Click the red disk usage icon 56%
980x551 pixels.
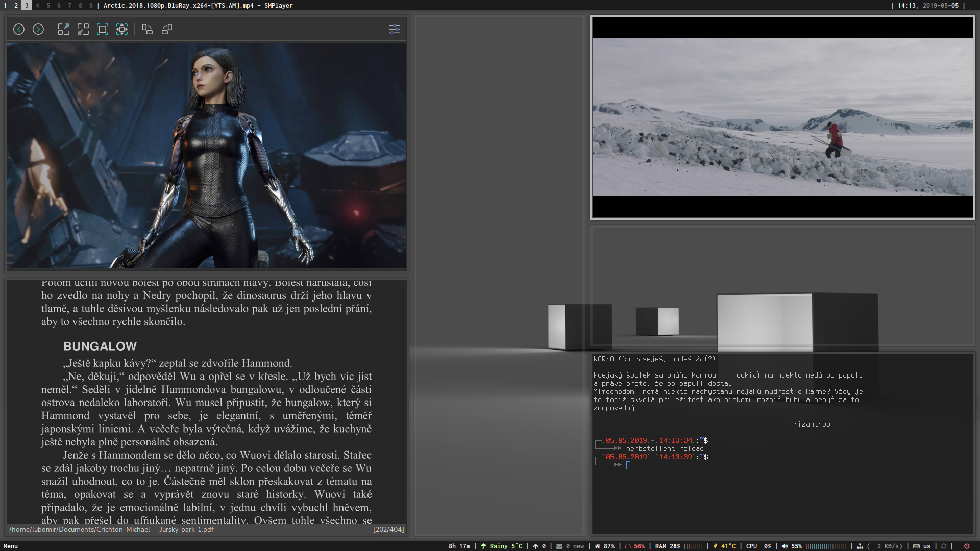(628, 546)
